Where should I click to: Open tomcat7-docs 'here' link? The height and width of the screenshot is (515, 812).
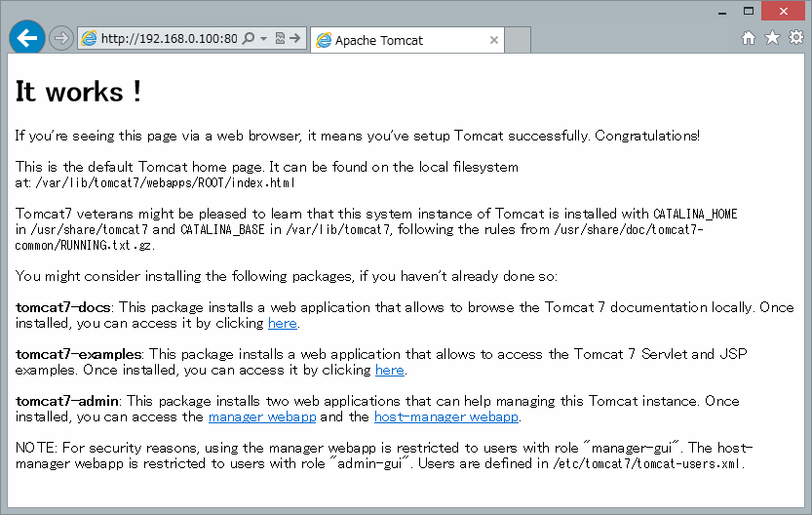click(283, 323)
